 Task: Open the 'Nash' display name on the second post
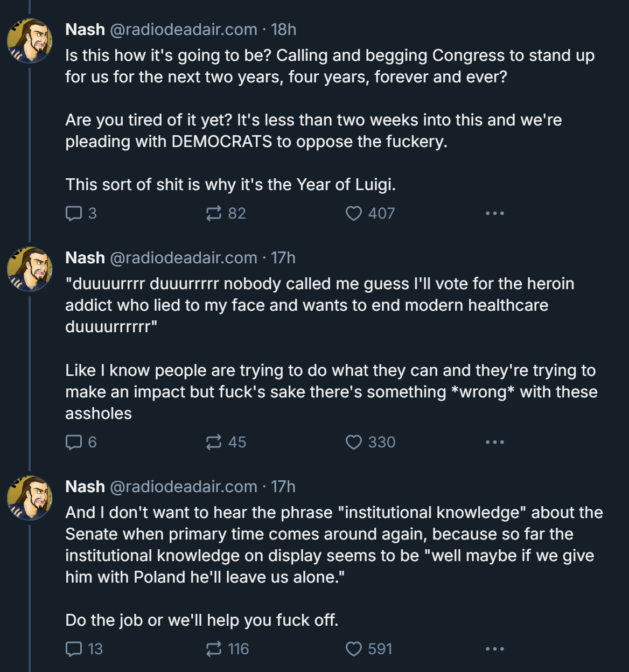(85, 258)
